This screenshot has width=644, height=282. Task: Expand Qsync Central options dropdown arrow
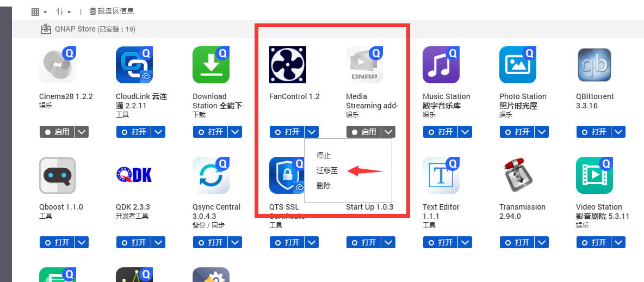coord(236,243)
